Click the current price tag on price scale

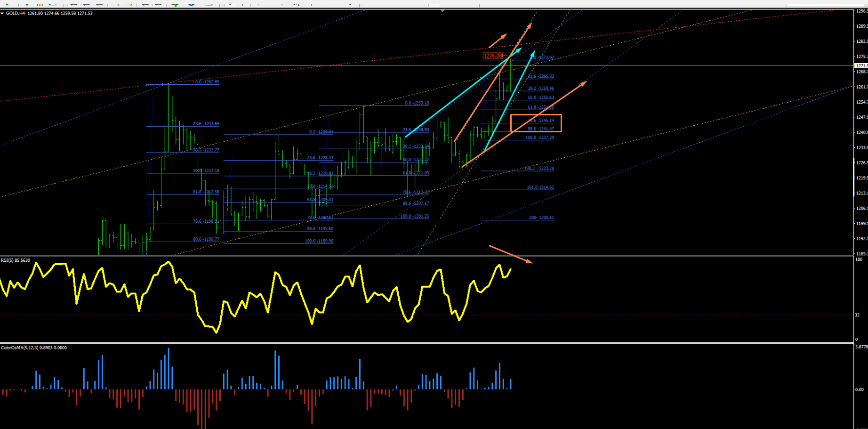pyautogui.click(x=861, y=65)
